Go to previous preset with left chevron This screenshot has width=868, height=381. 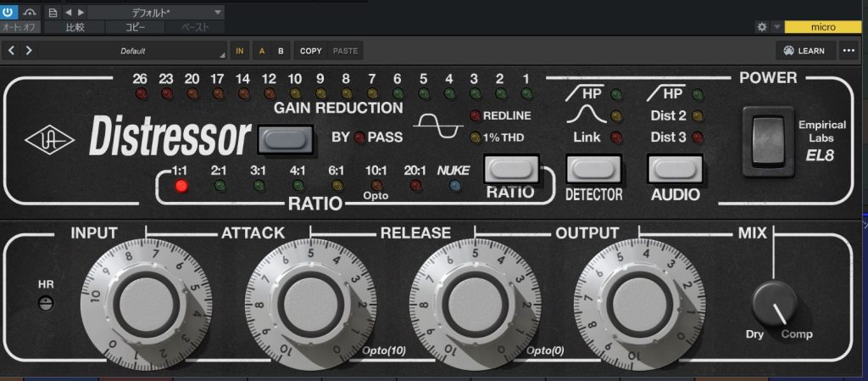[x=12, y=51]
